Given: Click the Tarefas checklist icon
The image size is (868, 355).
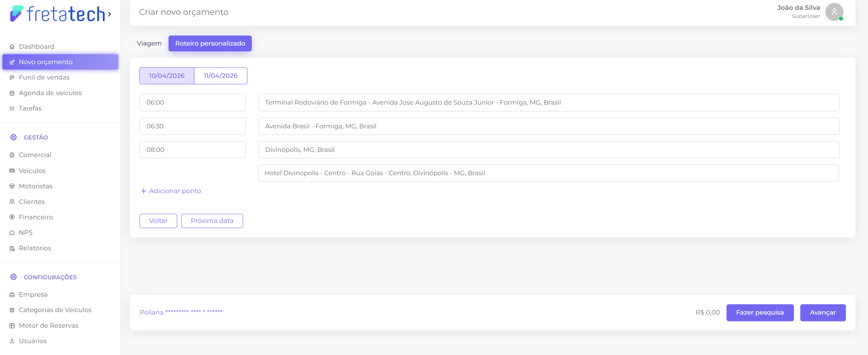Looking at the screenshot, I should tap(12, 109).
